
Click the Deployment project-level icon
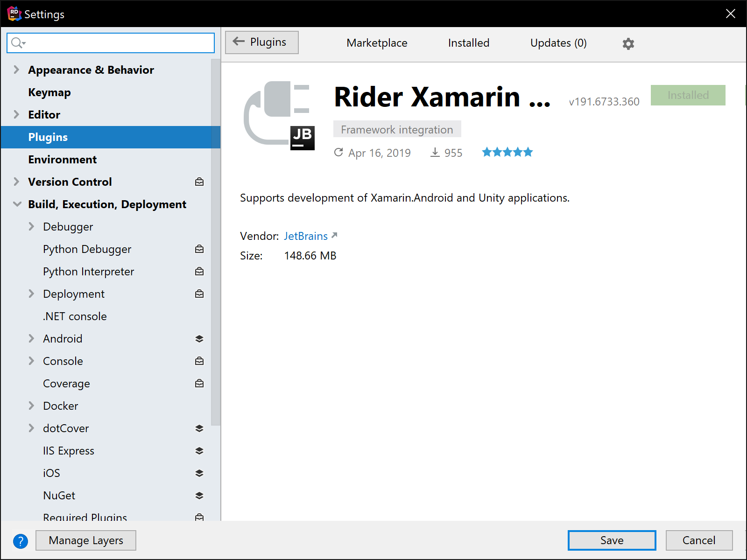[x=199, y=294]
